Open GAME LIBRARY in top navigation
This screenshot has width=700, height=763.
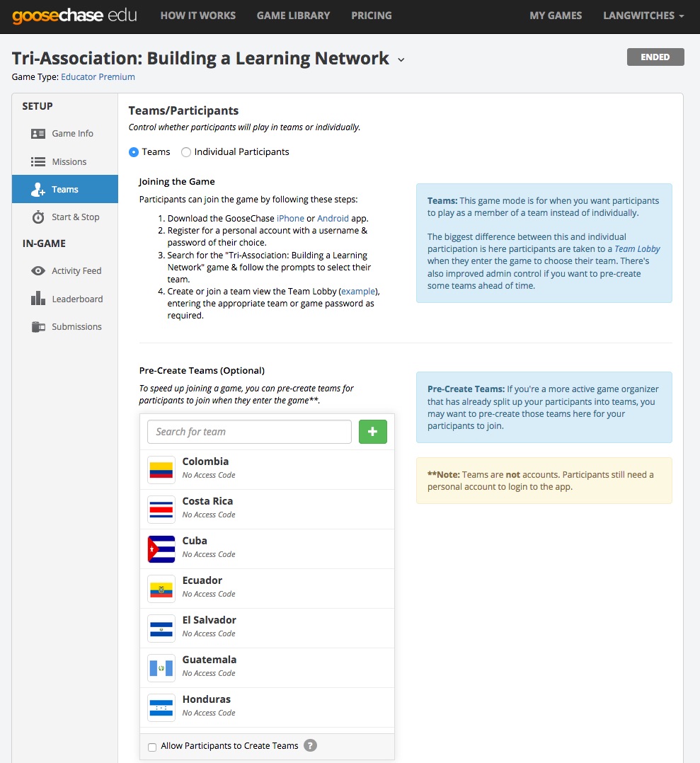[293, 16]
